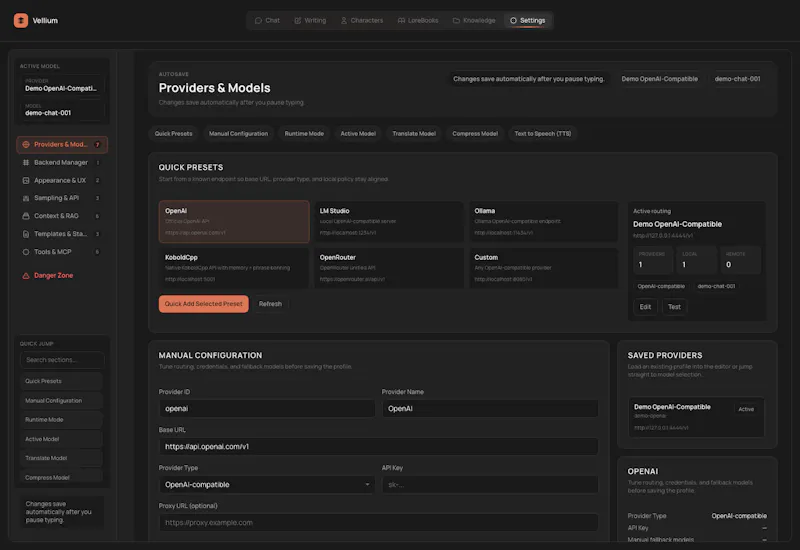The height and width of the screenshot is (550, 800).
Task: Click the Backend Manager grid icon
Action: click(x=26, y=162)
